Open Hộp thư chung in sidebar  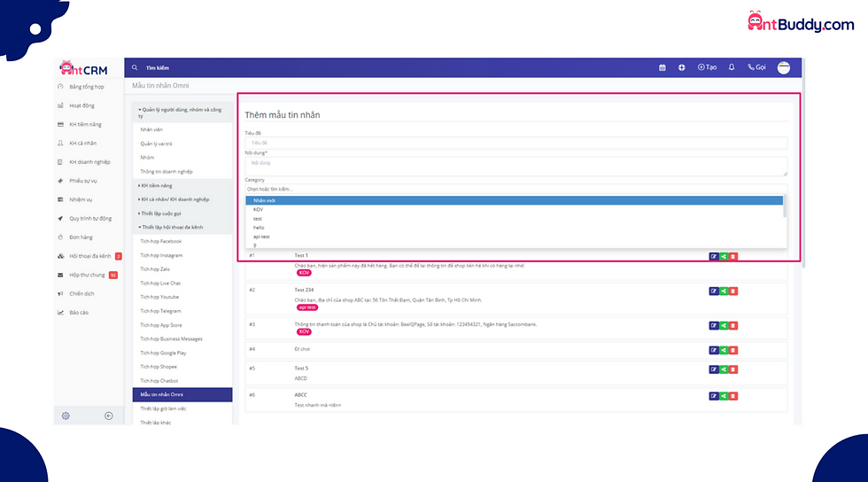87,276
